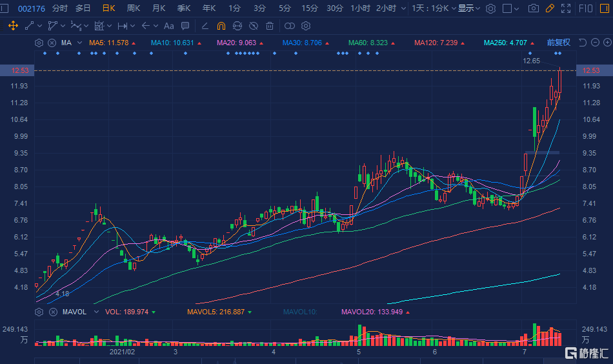Screen dimensions: 613x364
Task: Select the text annotation Aa tool
Action: [168, 26]
